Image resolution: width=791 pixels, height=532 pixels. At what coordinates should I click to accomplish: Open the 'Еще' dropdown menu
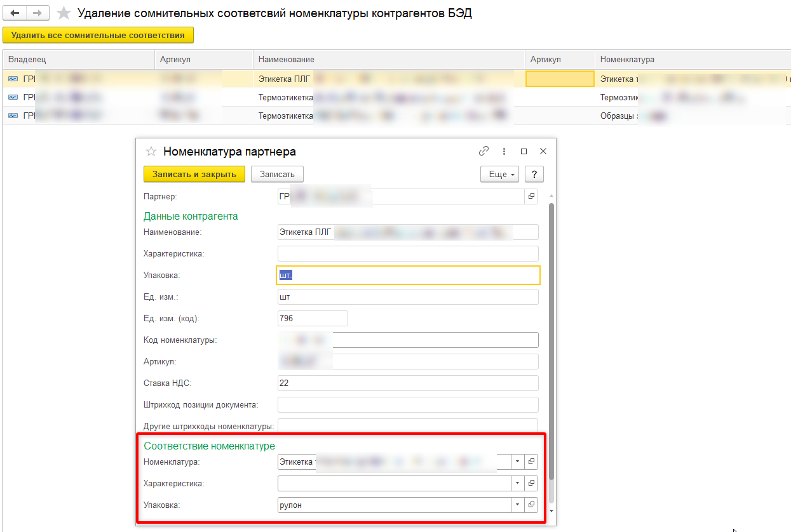click(x=500, y=174)
